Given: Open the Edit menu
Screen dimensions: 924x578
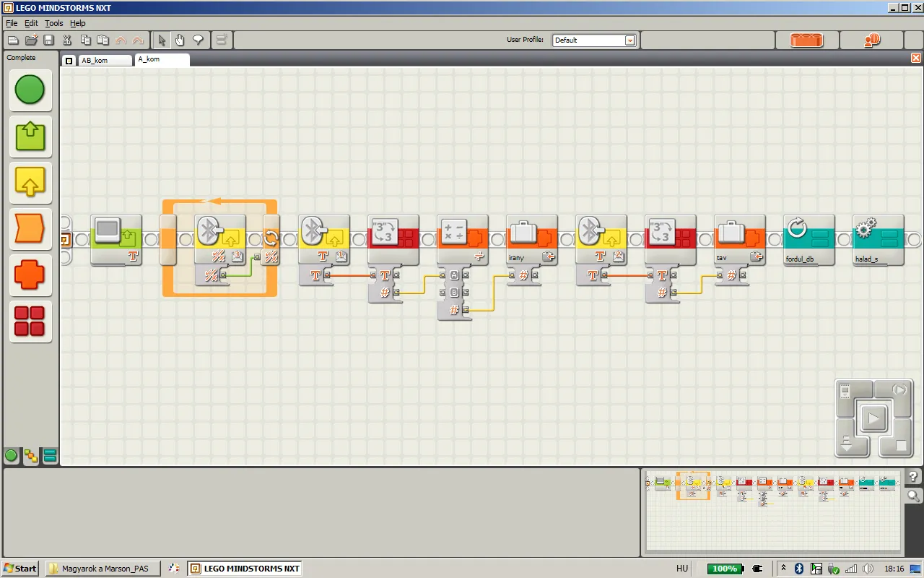Looking at the screenshot, I should pyautogui.click(x=31, y=23).
